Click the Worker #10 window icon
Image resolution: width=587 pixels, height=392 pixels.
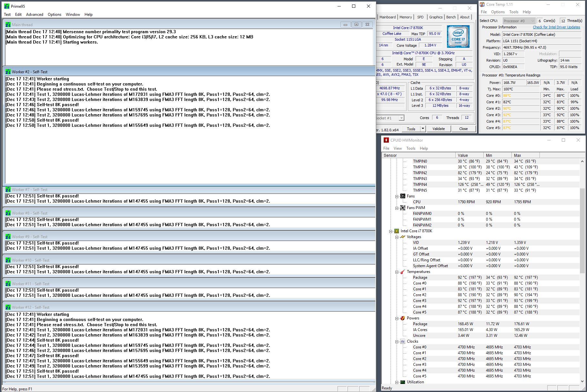point(8,260)
